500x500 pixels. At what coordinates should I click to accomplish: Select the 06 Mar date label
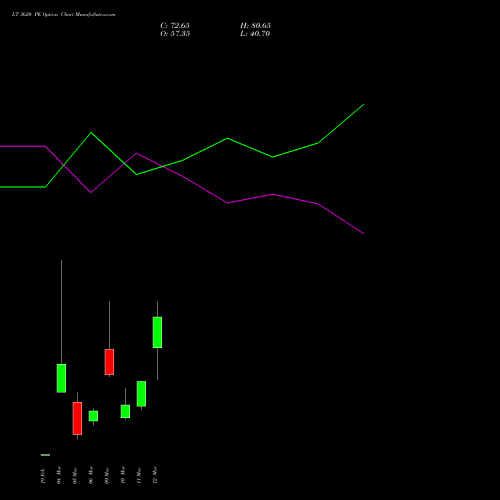(x=91, y=475)
